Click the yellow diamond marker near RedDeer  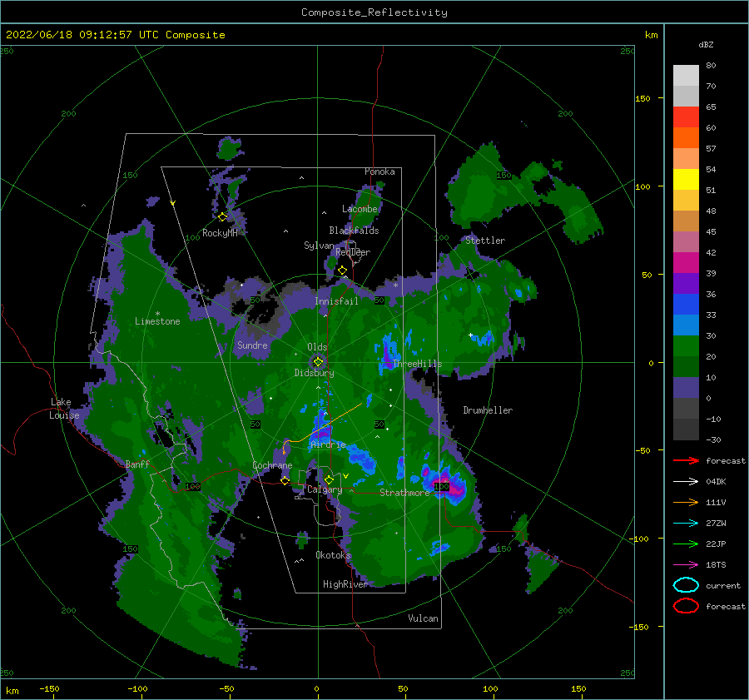(x=342, y=271)
